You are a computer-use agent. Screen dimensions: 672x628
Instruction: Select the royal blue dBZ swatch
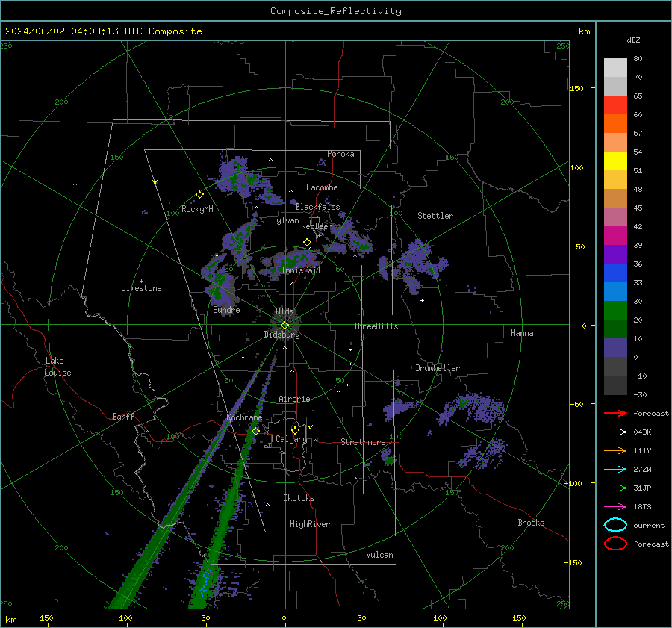tap(615, 273)
